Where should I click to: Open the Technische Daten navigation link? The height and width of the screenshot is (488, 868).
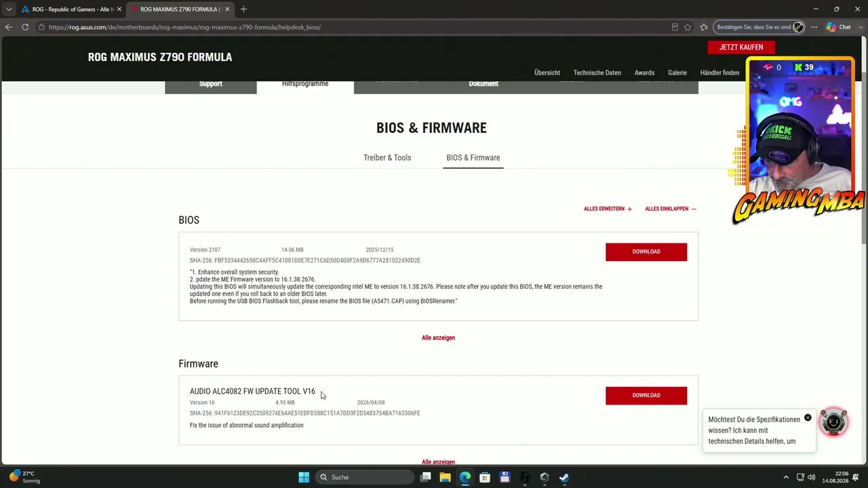click(x=597, y=73)
